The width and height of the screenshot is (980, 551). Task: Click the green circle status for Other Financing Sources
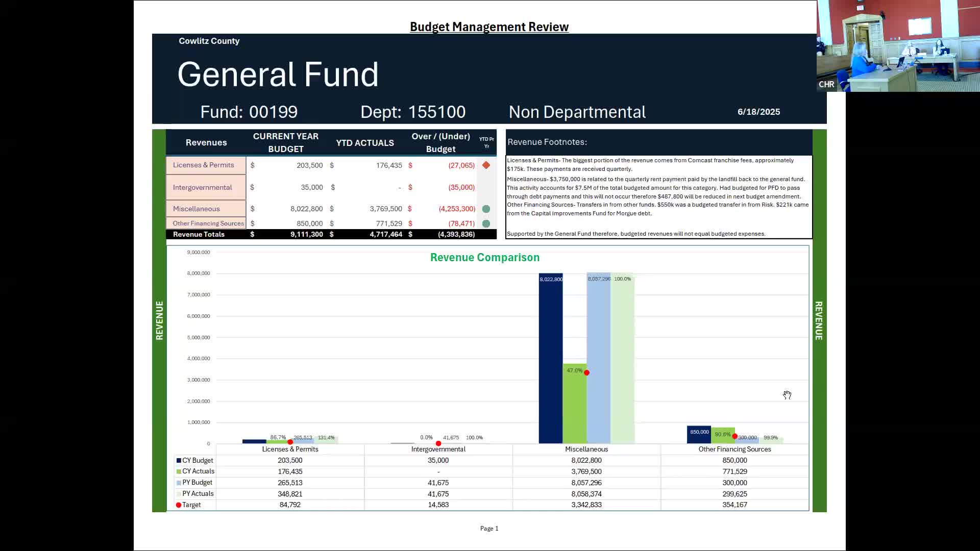coord(486,223)
